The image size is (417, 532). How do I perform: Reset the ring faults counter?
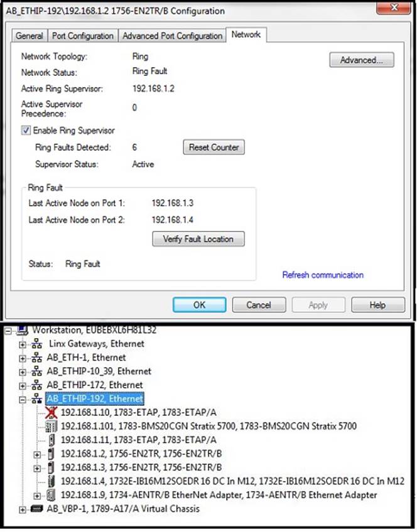click(214, 147)
